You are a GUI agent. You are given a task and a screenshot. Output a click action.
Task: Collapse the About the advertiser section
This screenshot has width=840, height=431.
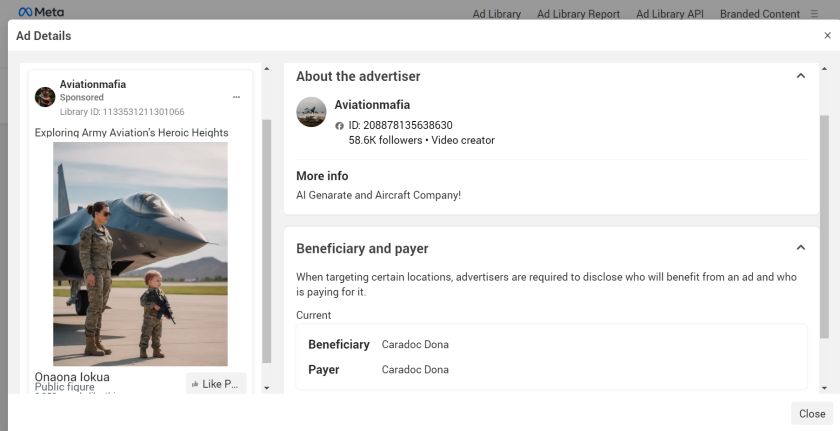[800, 76]
